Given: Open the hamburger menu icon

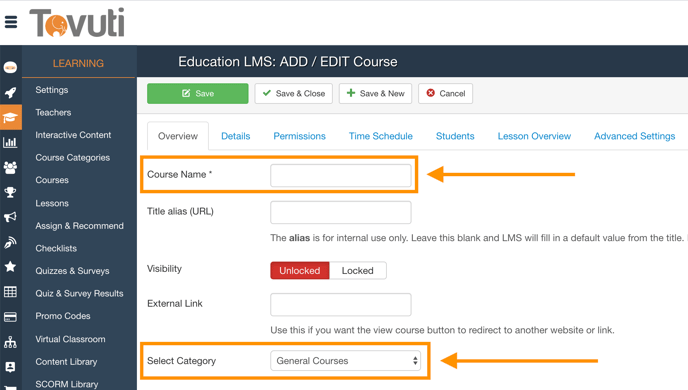Looking at the screenshot, I should [x=11, y=22].
